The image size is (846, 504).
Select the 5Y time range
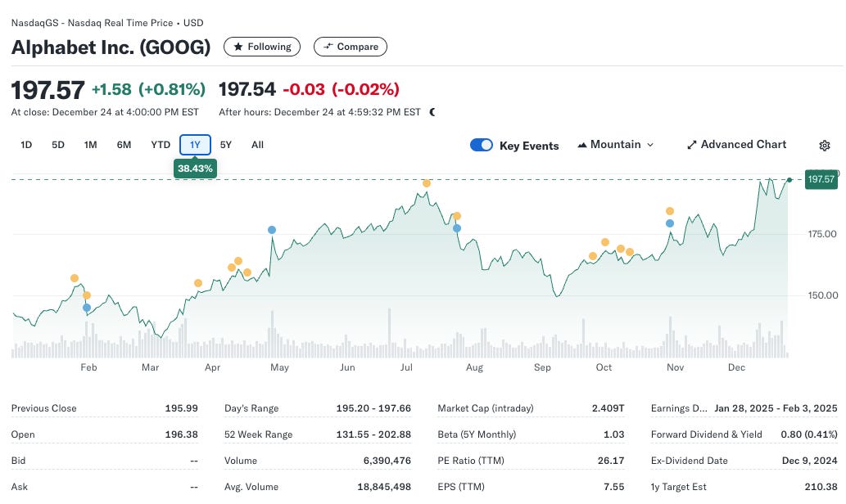click(225, 145)
